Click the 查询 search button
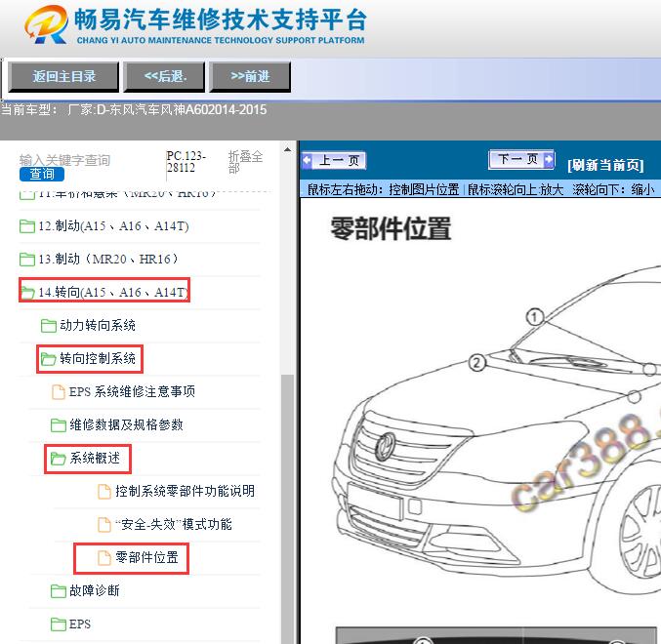Screen dimensions: 661x644 [42, 174]
